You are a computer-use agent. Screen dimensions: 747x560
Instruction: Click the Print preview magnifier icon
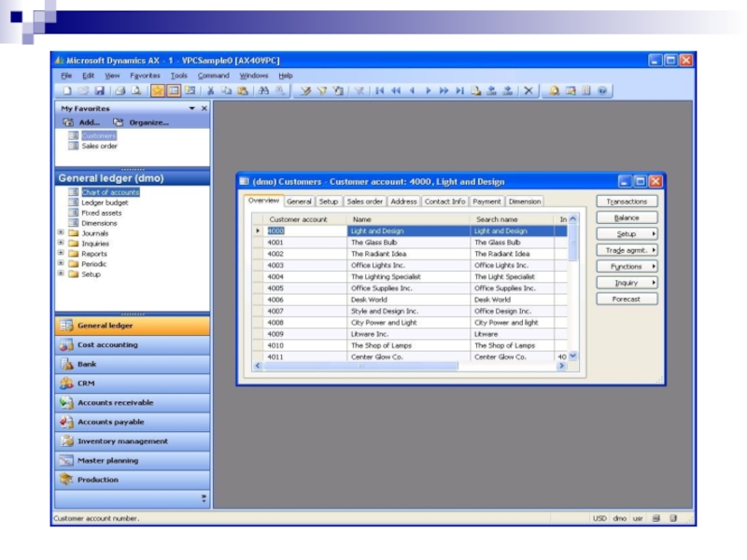(136, 91)
